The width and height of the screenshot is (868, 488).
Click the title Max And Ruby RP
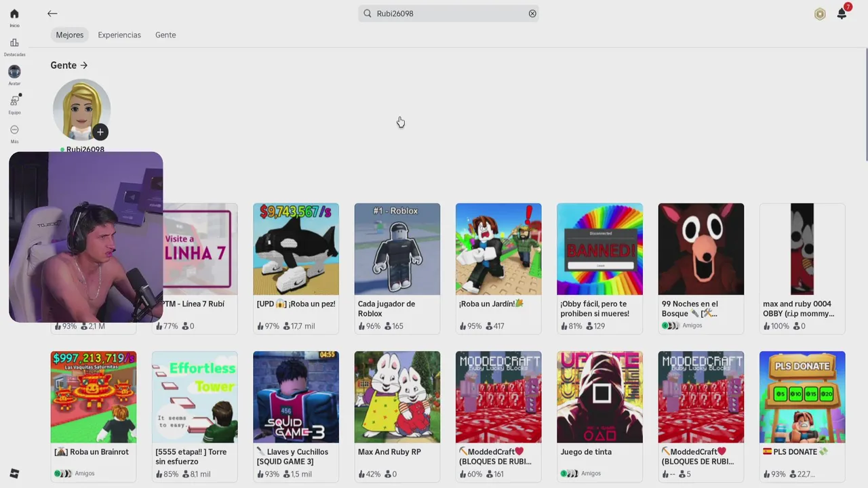coord(389,452)
